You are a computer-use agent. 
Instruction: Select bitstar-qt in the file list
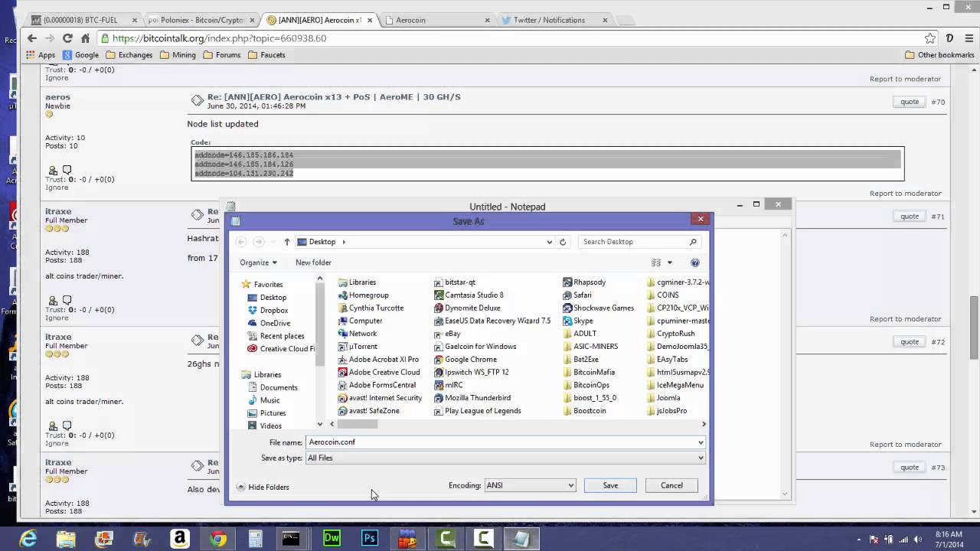tap(455, 282)
